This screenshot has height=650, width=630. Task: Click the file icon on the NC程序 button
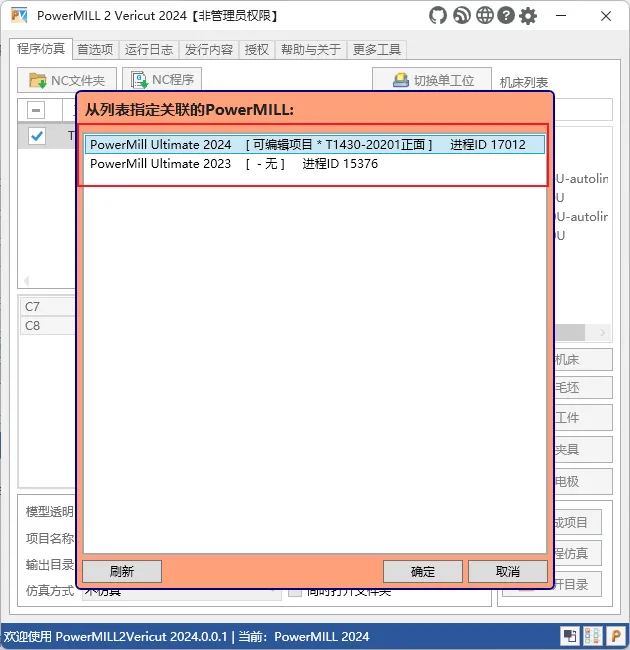pos(139,80)
